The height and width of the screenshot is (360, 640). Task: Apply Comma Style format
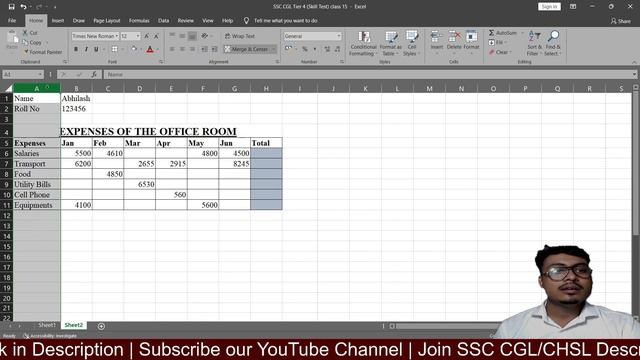point(315,49)
